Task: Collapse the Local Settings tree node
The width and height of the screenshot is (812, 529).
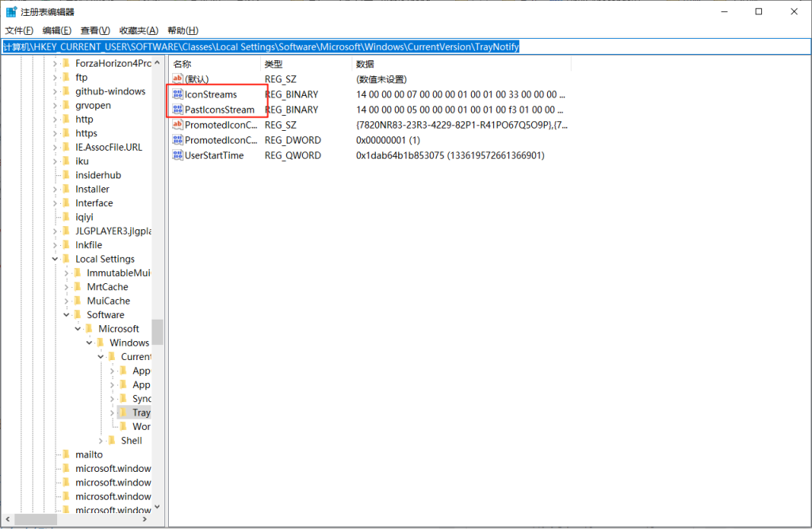Action: 55,259
